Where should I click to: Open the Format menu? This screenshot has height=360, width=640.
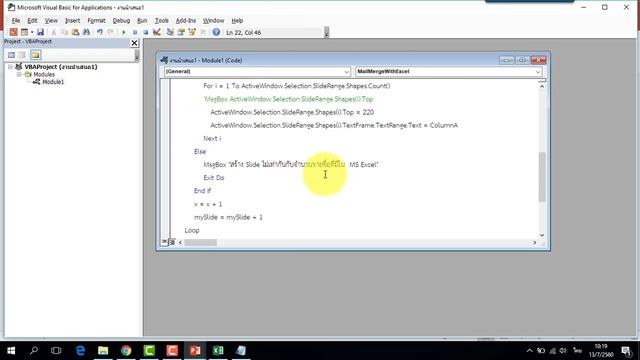96,20
